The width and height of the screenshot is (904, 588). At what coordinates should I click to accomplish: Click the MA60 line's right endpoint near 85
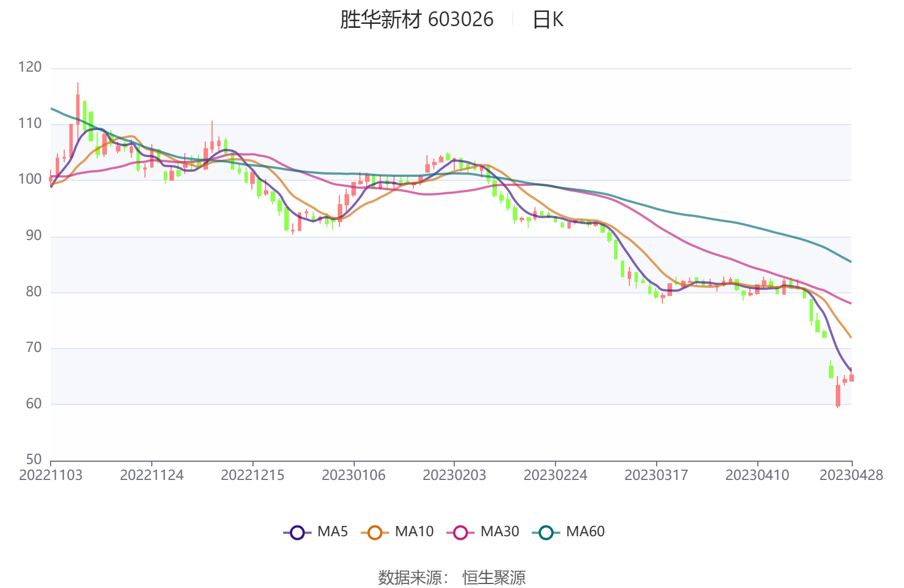851,262
